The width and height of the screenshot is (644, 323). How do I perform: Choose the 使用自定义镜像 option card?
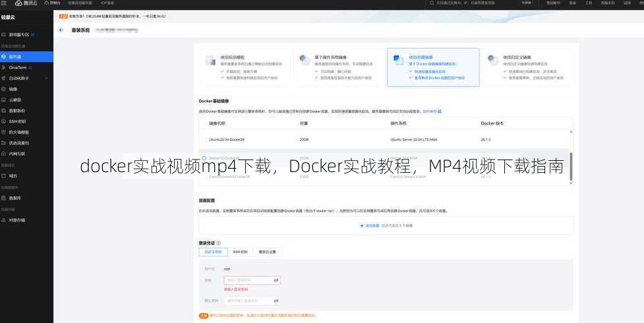(x=527, y=67)
